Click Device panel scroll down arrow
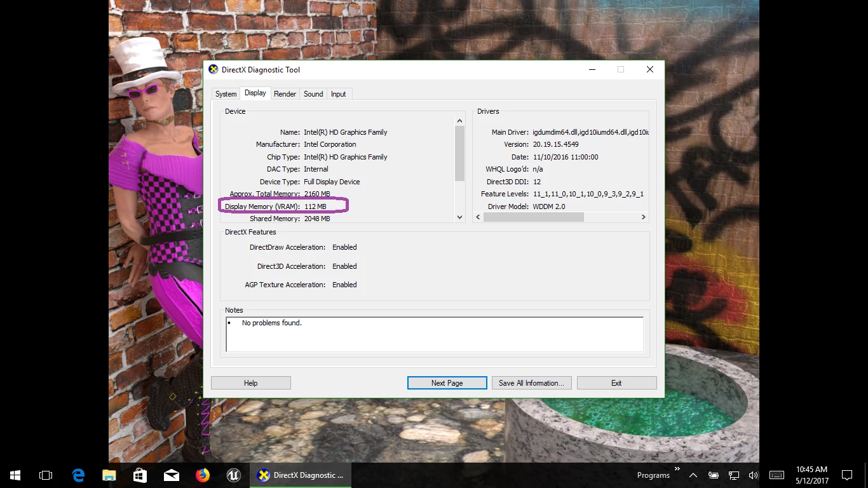Image resolution: width=868 pixels, height=488 pixels. point(461,217)
